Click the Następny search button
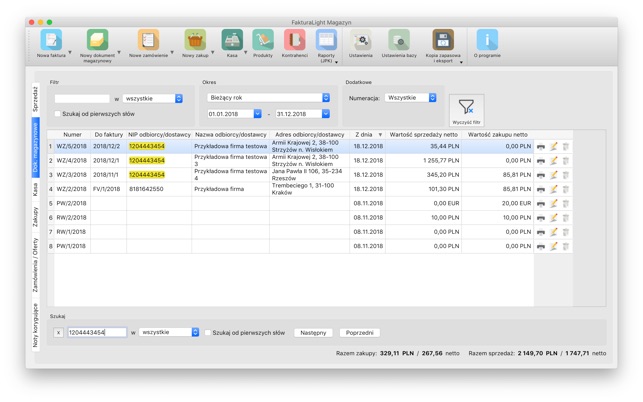This screenshot has width=643, height=402. (x=313, y=333)
